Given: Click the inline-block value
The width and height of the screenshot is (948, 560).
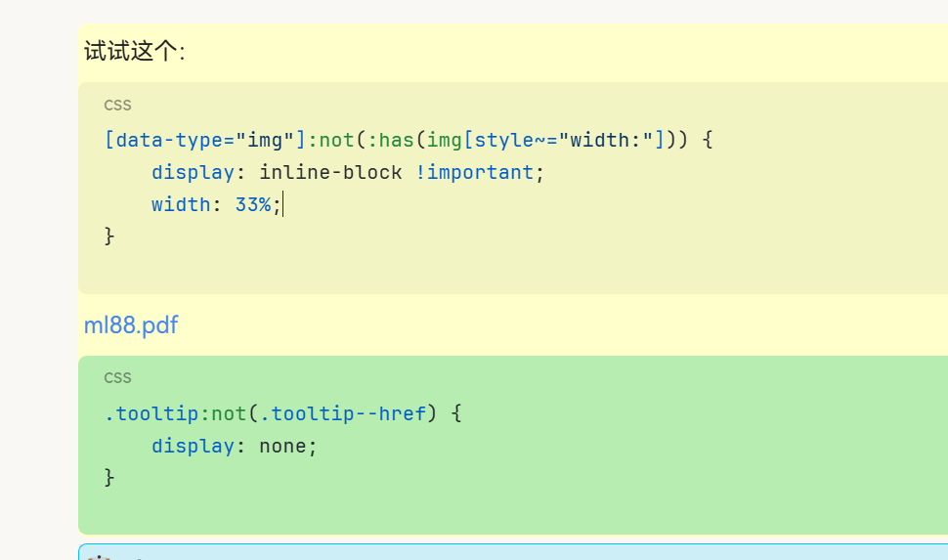Looking at the screenshot, I should 330,173.
